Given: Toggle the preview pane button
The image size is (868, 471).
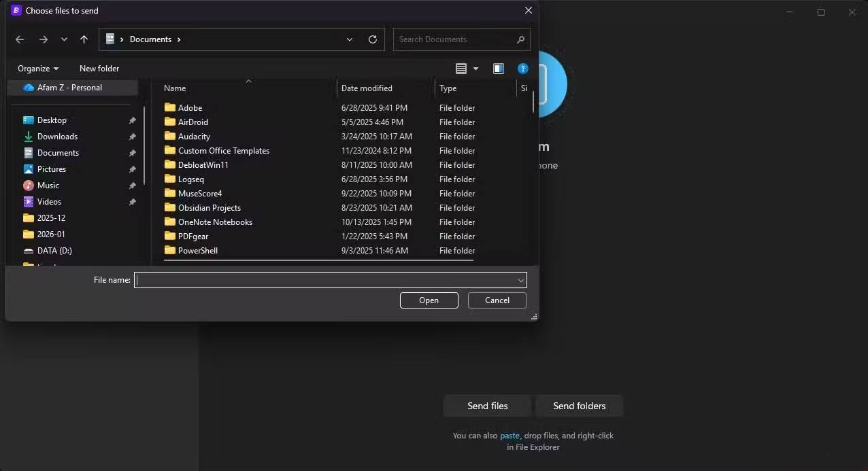Looking at the screenshot, I should pyautogui.click(x=499, y=69).
